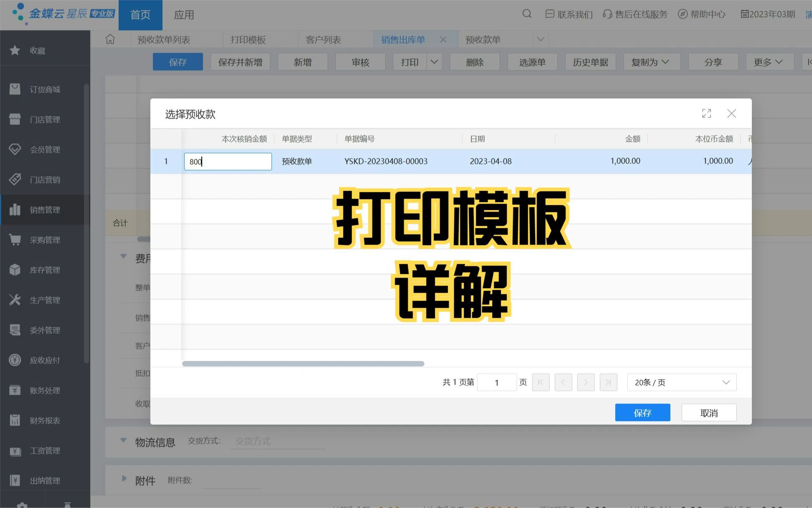Open 会员管理 diamond icon
This screenshot has height=508, width=812.
pyautogui.click(x=15, y=149)
